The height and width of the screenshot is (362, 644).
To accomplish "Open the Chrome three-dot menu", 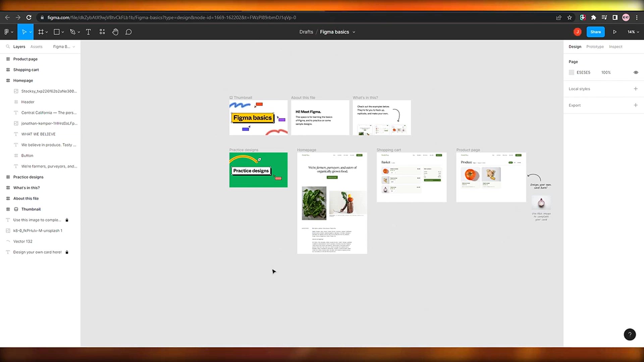I will tap(637, 17).
